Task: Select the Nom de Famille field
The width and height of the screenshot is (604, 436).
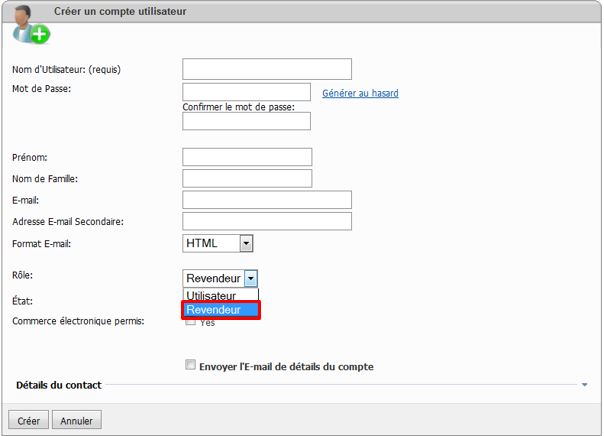Action: (x=247, y=178)
